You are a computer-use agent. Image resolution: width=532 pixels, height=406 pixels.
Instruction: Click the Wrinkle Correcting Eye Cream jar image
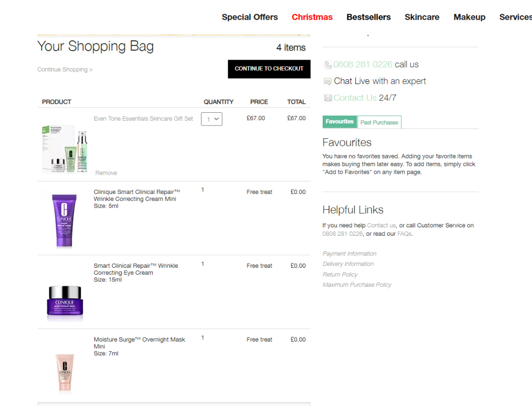pos(65,300)
